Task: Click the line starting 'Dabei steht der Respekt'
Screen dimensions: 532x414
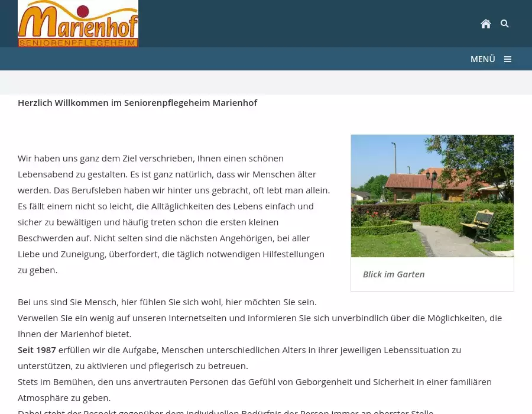Action: coord(225,411)
